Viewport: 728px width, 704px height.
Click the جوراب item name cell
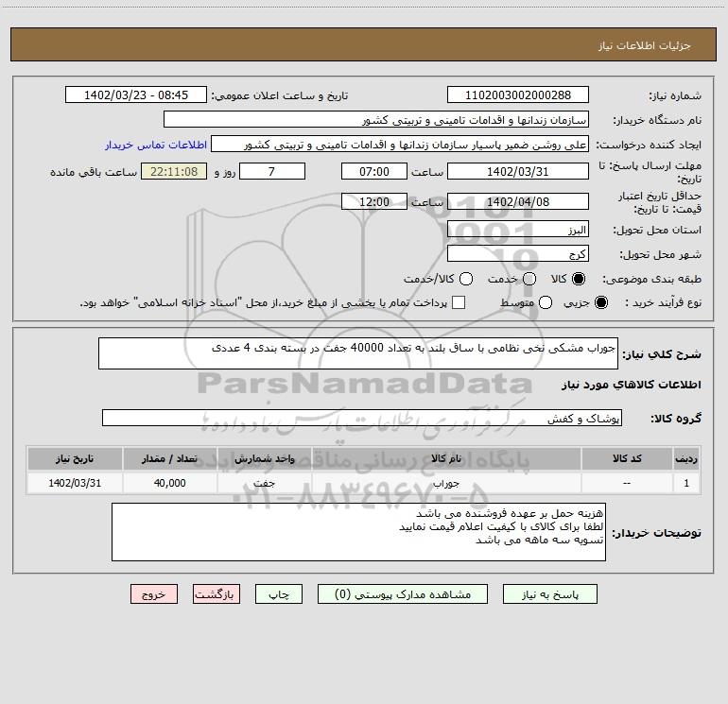[x=446, y=483]
